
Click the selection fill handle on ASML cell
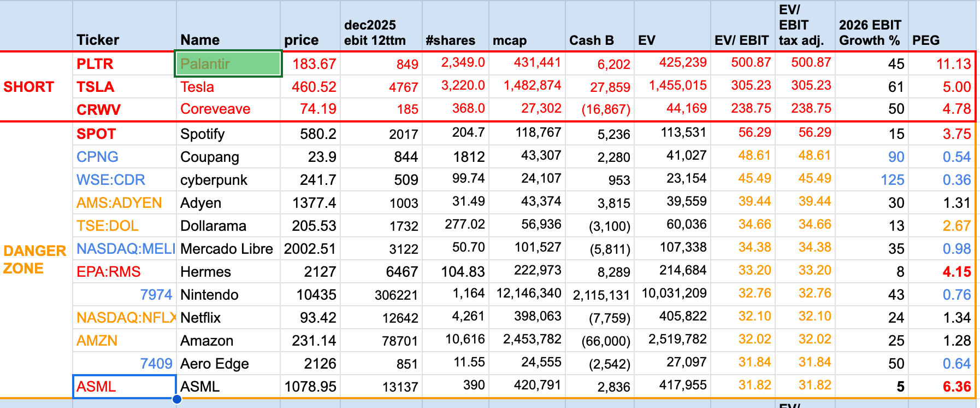pos(176,399)
